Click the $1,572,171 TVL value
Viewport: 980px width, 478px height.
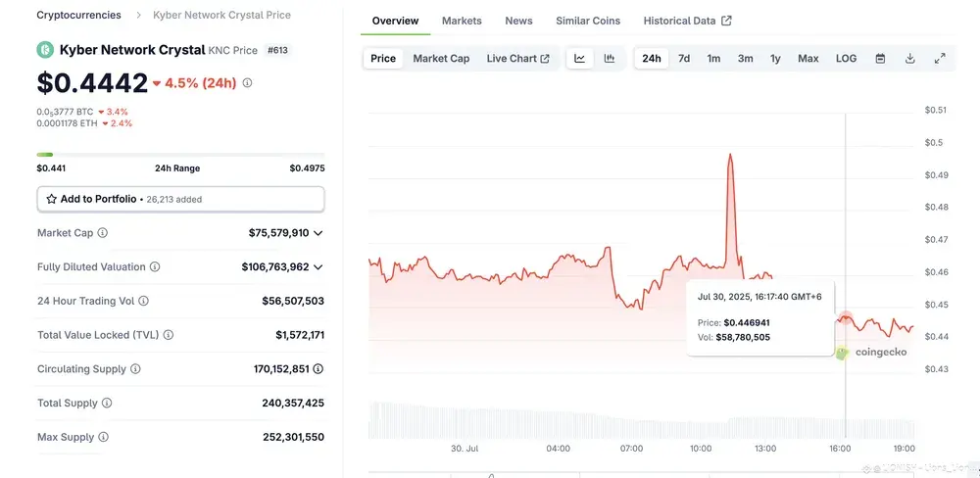(300, 335)
